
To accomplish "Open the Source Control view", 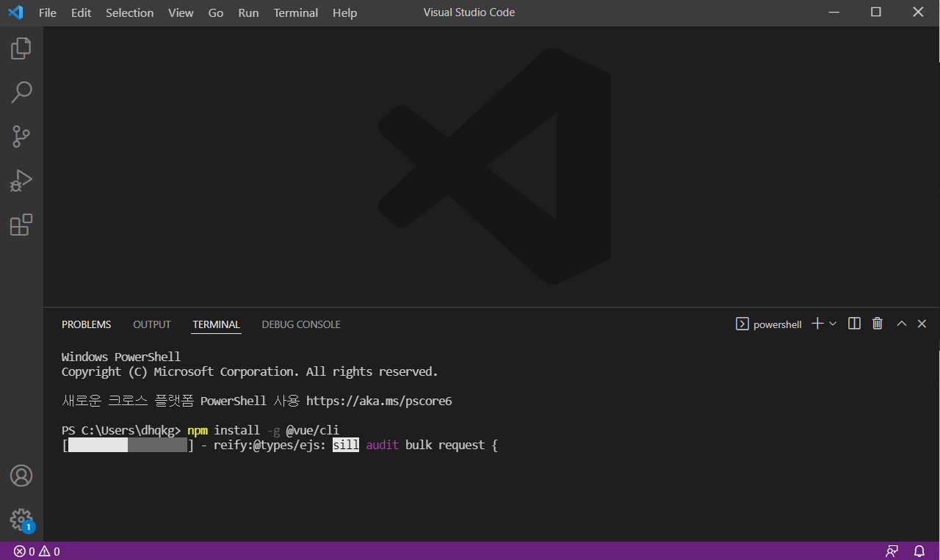I will click(21, 137).
